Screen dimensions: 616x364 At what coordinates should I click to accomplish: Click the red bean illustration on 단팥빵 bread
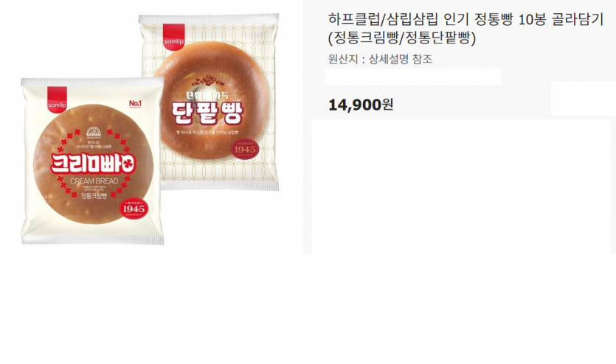[x=209, y=80]
